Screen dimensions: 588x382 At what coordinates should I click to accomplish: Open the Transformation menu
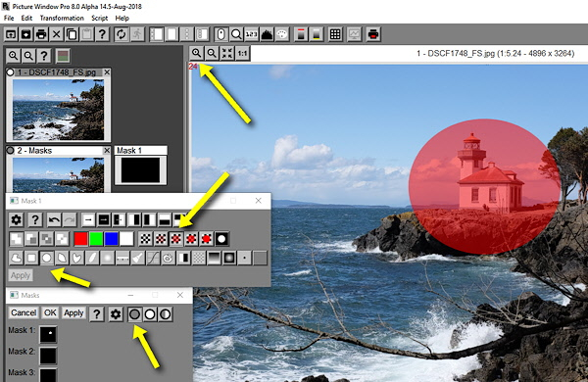(62, 18)
